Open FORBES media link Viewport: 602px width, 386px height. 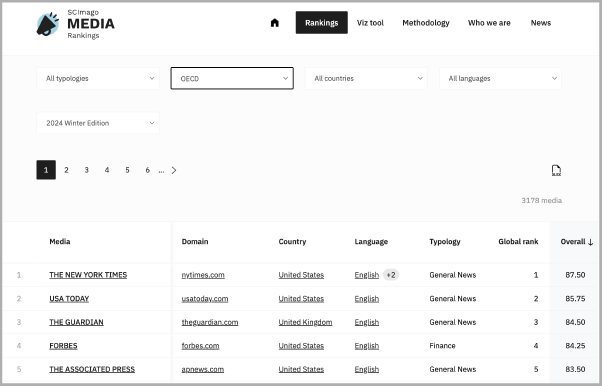[x=63, y=346]
